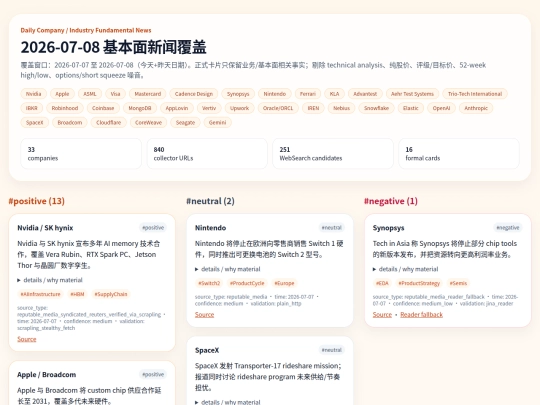The width and height of the screenshot is (540, 405).
Task: Select the Ferrari company chip
Action: pos(308,94)
